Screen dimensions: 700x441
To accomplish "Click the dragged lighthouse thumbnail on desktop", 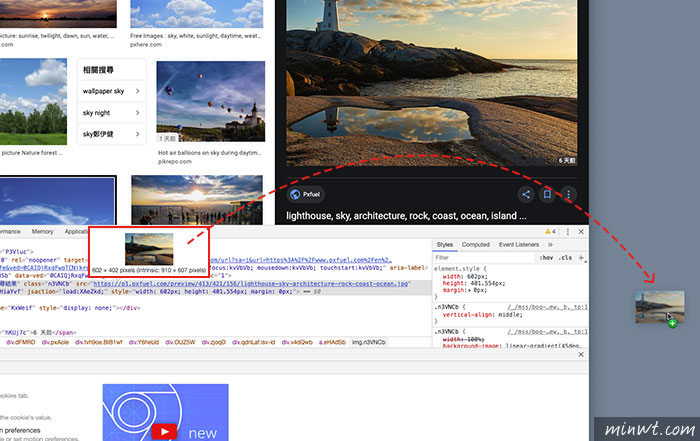I will 660,307.
